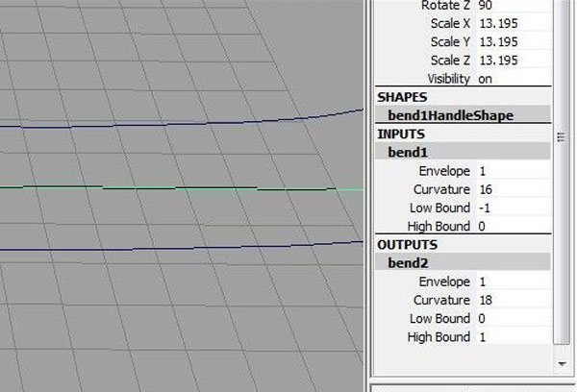
Task: Select the bend1HandleShape node
Action: [x=463, y=115]
